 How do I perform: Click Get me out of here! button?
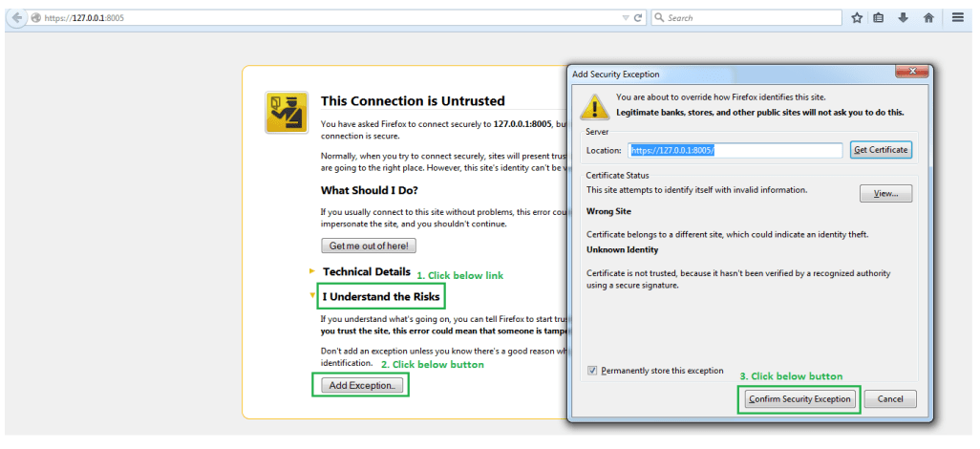point(369,246)
